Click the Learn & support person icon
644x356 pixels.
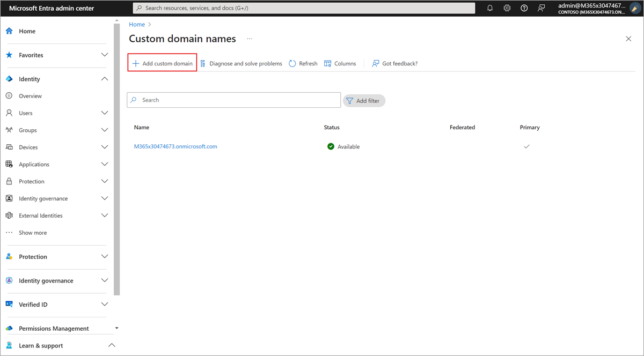(x=9, y=346)
